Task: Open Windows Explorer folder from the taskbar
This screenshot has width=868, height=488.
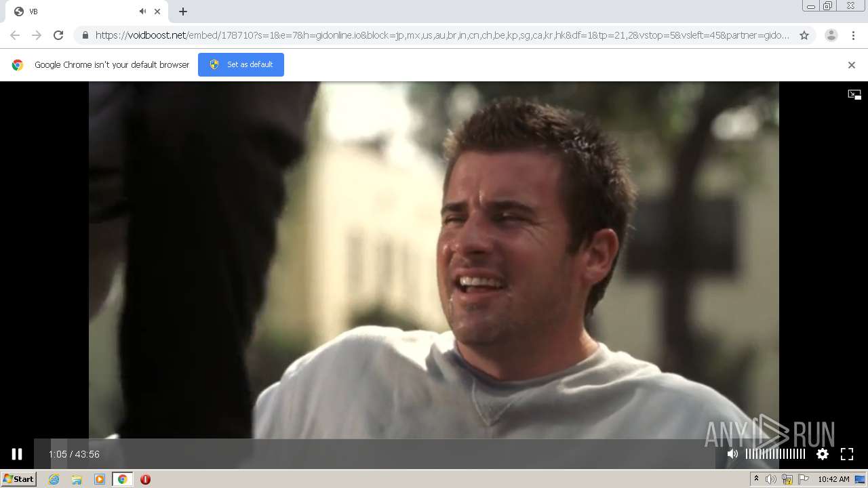Action: pos(77,479)
